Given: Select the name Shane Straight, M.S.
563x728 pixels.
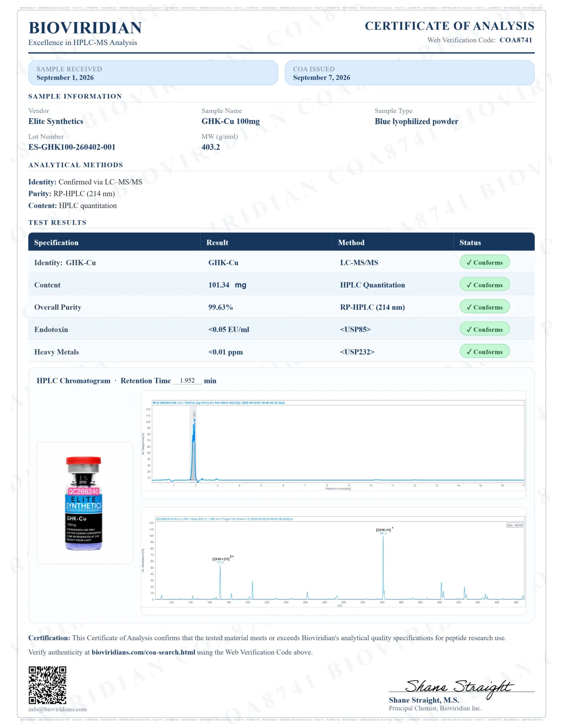Looking at the screenshot, I should 424,700.
